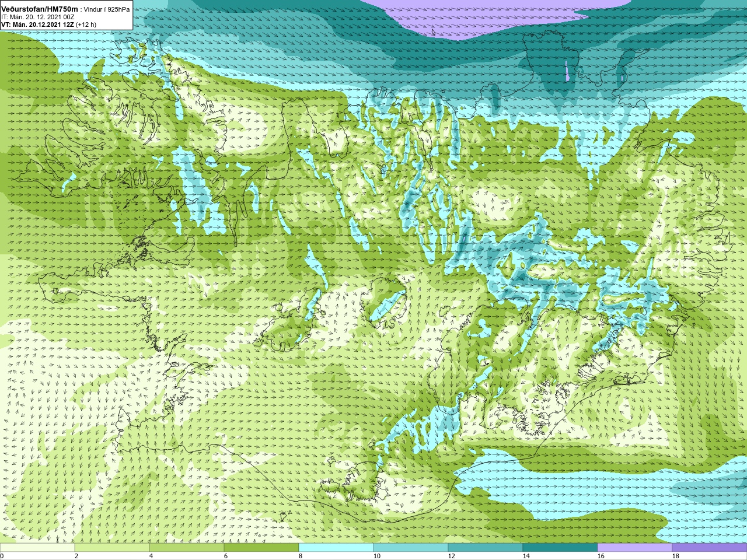Click the light green 4–6 legend swatch
Image resolution: width=747 pixels, height=560 pixels.
(187, 548)
